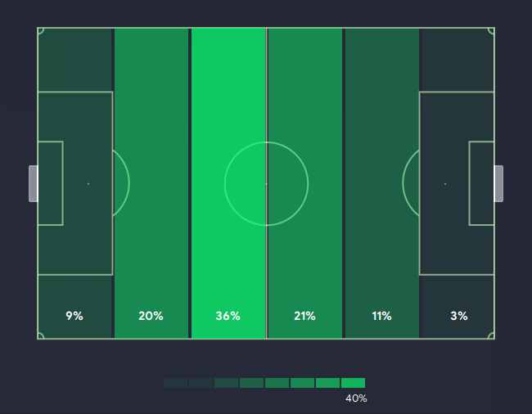The height and width of the screenshot is (414, 532).
Task: Click the brightest green legend swatch
Action: (354, 383)
